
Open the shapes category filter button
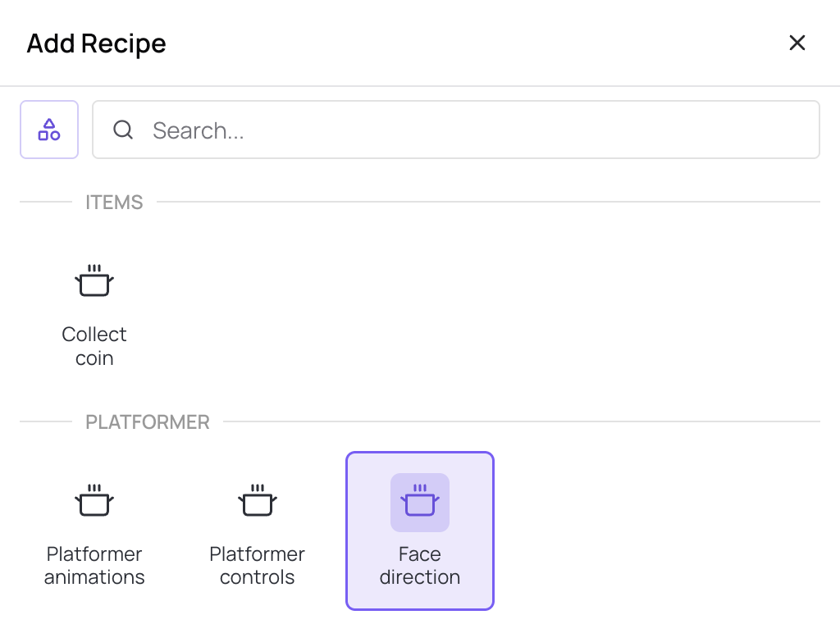click(x=49, y=130)
